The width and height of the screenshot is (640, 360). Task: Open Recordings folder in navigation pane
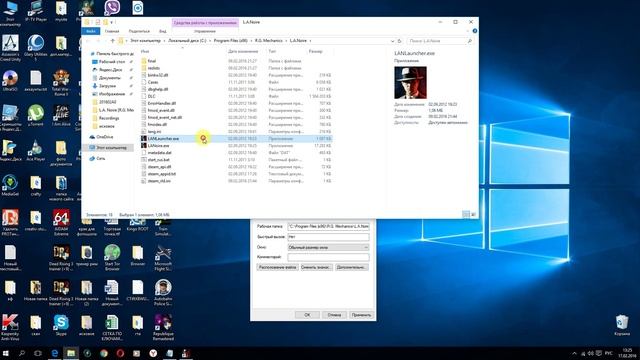click(109, 118)
